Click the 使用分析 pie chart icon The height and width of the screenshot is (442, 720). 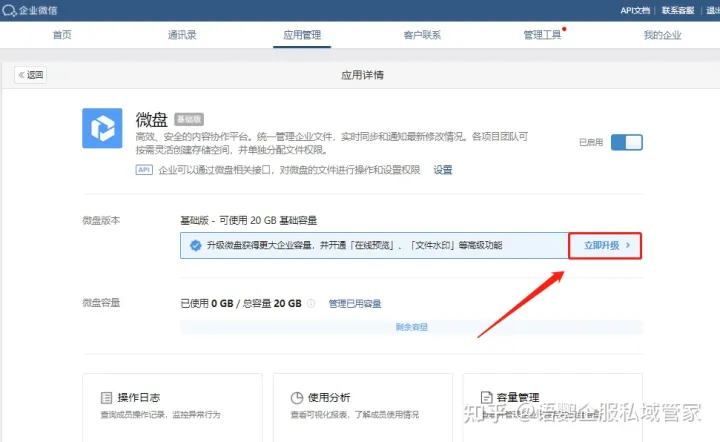pos(296,397)
